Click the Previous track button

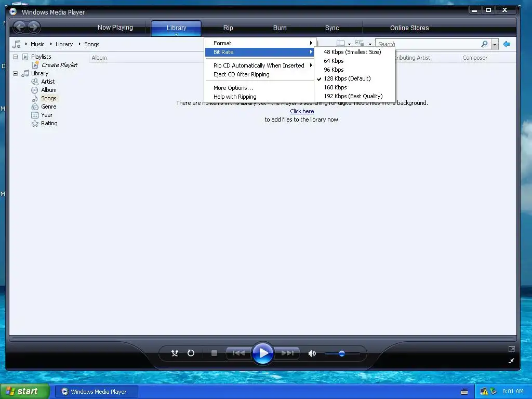point(238,353)
